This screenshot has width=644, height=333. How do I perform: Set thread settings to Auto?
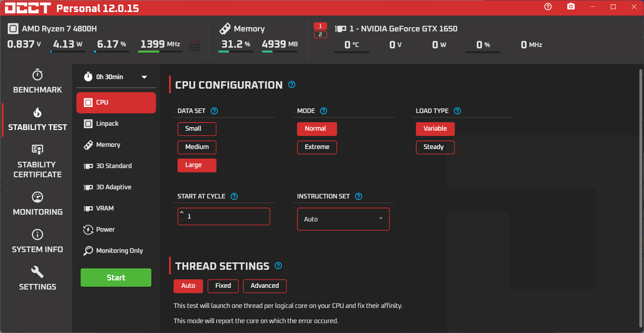click(188, 286)
